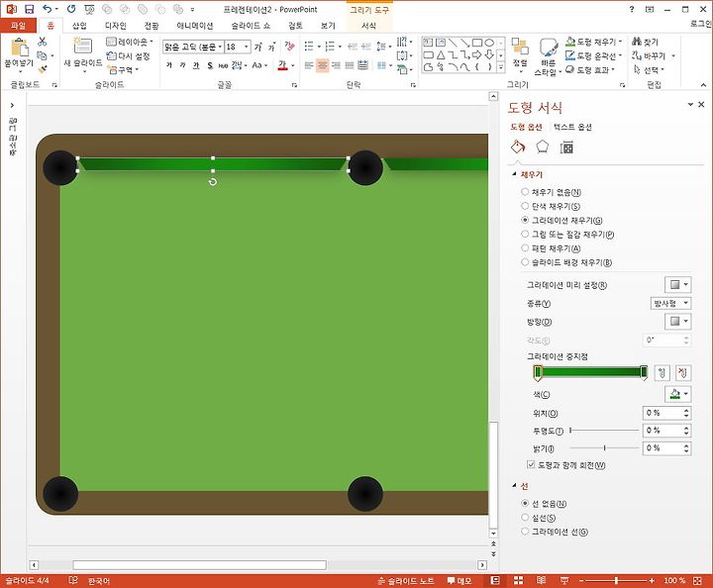Open the Effects pentagon icon in format pane

(x=542, y=147)
